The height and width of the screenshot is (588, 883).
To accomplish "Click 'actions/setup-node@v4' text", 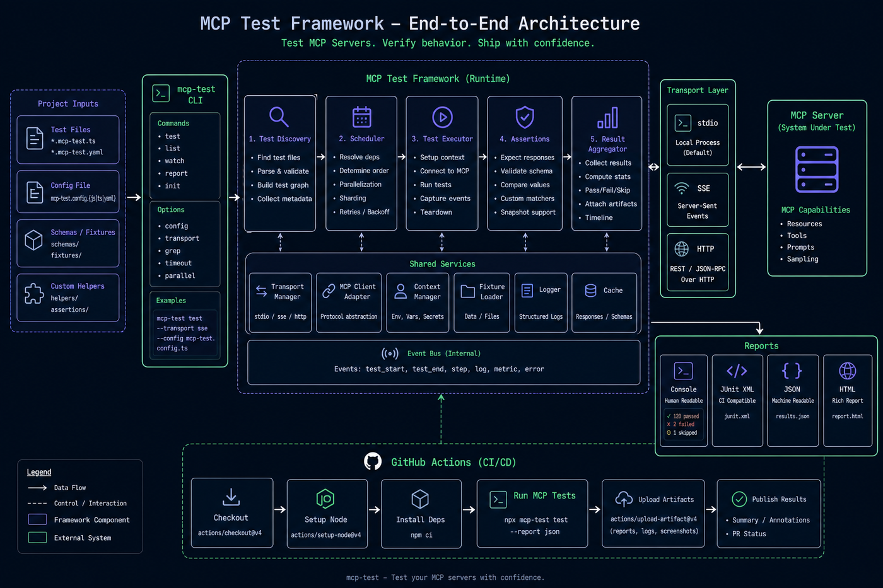I will [326, 535].
